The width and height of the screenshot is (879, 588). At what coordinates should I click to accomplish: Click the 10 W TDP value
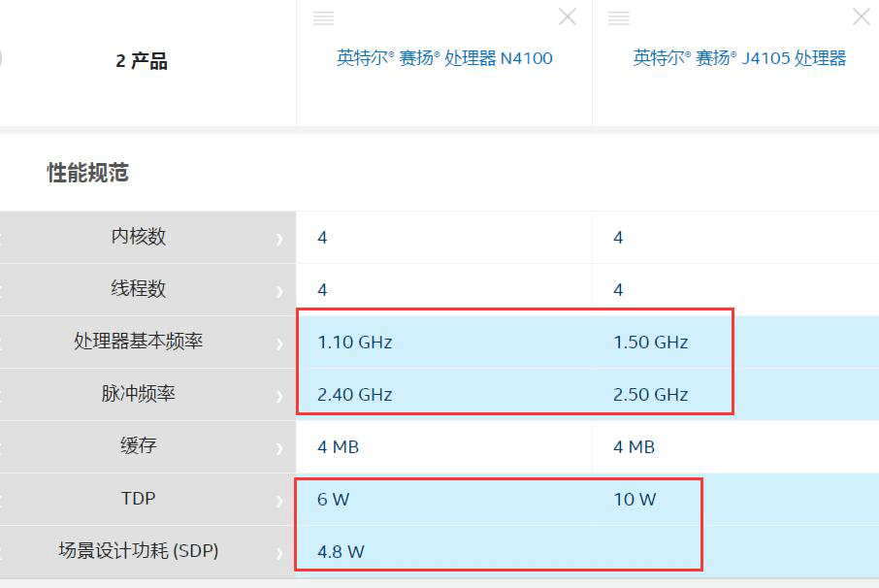click(635, 499)
